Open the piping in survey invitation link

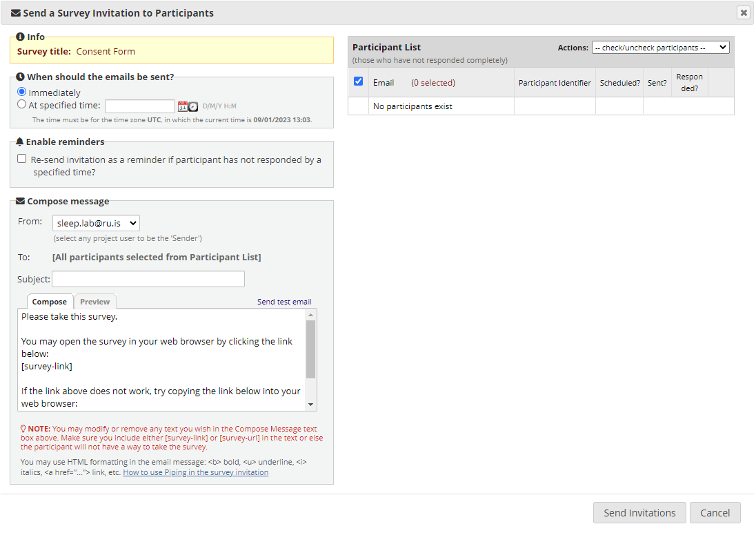pos(195,472)
